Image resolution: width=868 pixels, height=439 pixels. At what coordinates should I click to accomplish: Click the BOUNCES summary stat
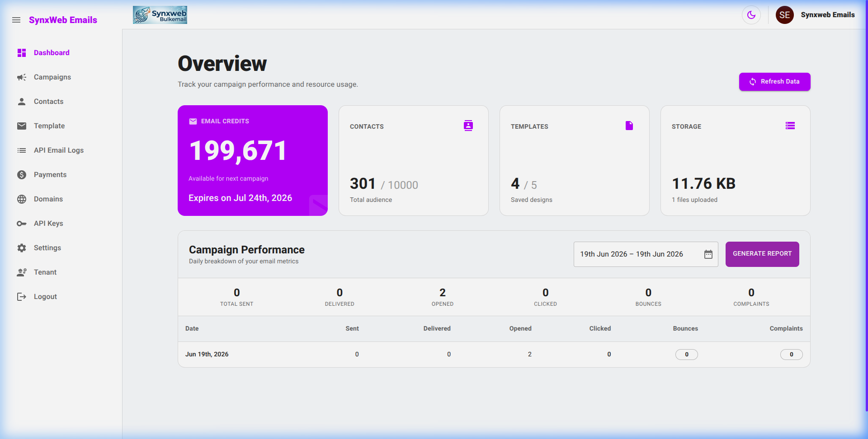click(648, 297)
